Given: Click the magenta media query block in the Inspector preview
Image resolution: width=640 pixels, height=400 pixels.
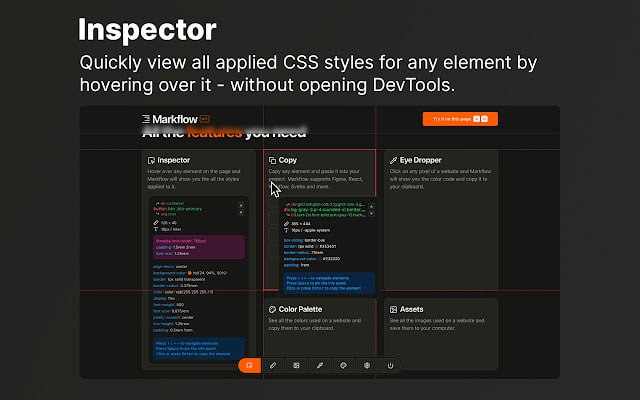Looking at the screenshot, I should coord(199,247).
